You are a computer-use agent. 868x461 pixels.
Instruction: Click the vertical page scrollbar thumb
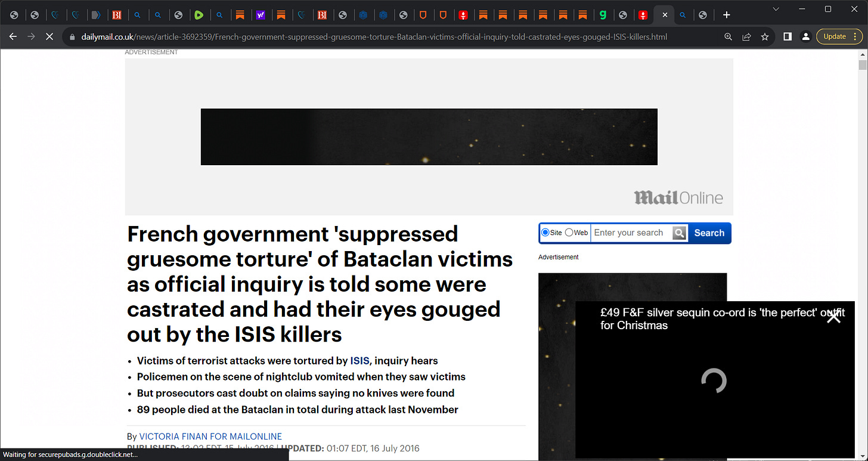click(x=862, y=65)
